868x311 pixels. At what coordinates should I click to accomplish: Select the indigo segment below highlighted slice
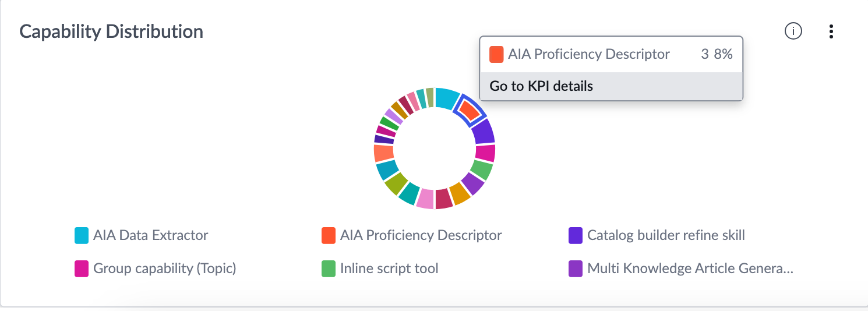point(483,132)
